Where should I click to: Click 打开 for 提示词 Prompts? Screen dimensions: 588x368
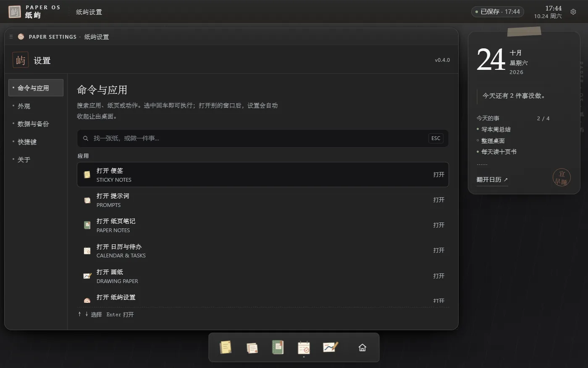(x=439, y=200)
